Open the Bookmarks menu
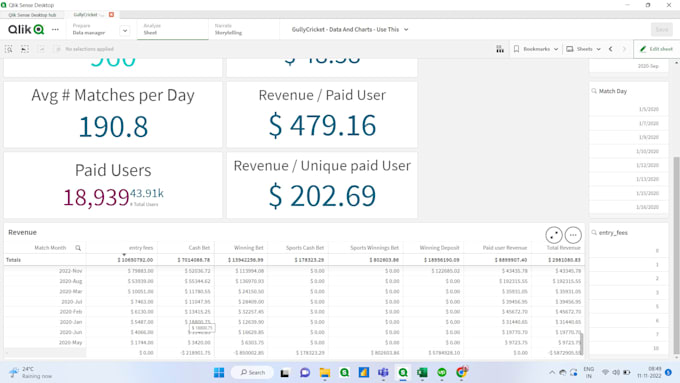Screen dimensions: 680x383 (x=536, y=49)
